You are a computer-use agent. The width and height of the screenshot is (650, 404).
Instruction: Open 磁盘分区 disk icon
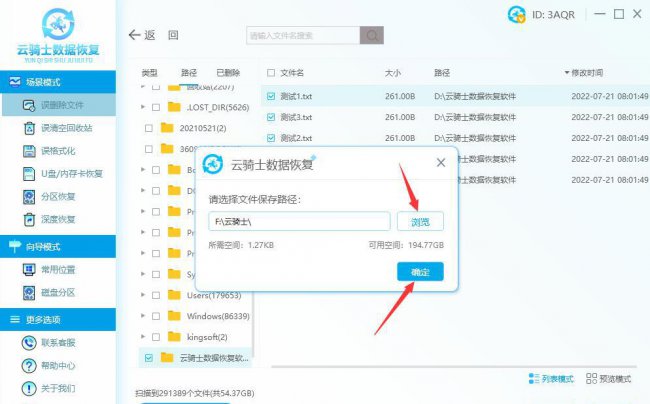tap(29, 293)
